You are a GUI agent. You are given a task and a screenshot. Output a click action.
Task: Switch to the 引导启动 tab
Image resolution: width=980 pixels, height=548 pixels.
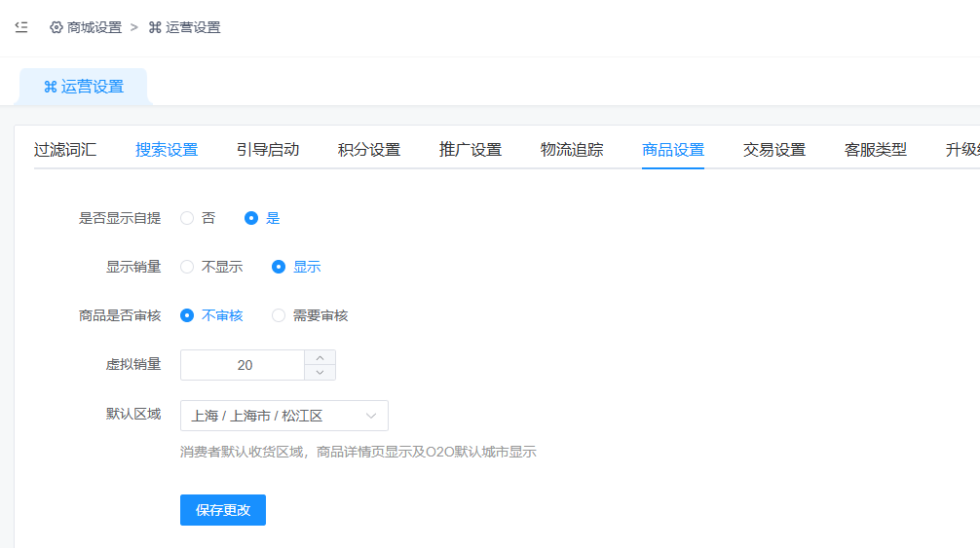coord(268,150)
